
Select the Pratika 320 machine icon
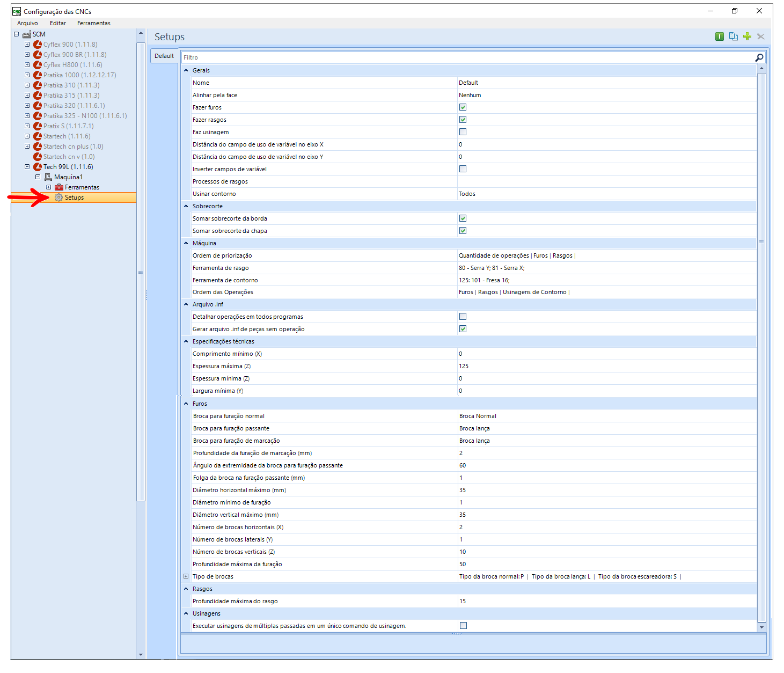click(38, 106)
